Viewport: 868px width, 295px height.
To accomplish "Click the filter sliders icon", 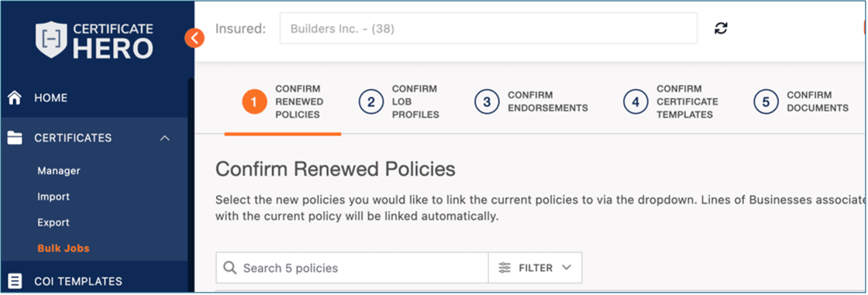I will point(505,268).
